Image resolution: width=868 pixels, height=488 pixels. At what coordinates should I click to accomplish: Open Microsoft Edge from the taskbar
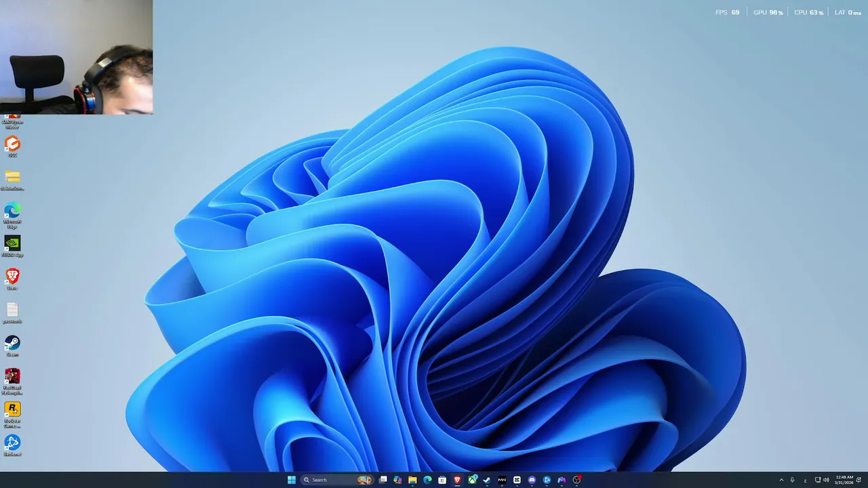pyautogui.click(x=427, y=480)
